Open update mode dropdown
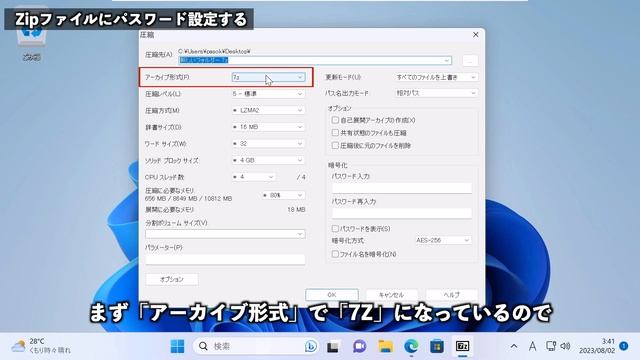Image resolution: width=640 pixels, height=360 pixels. 436,77
